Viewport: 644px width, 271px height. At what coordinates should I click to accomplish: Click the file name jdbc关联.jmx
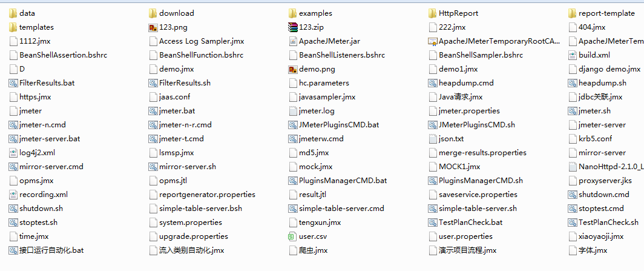(600, 97)
